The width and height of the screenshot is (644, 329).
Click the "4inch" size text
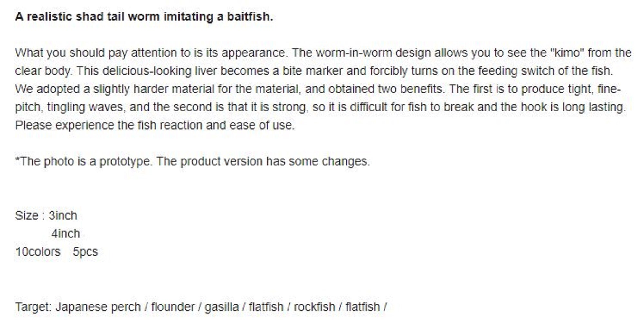[x=65, y=234]
